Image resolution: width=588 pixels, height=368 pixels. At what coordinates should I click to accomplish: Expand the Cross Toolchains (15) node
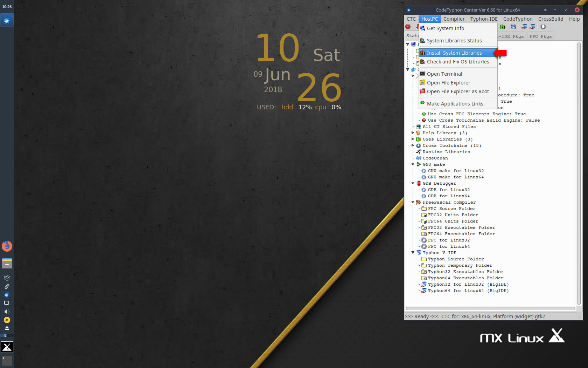(x=413, y=145)
